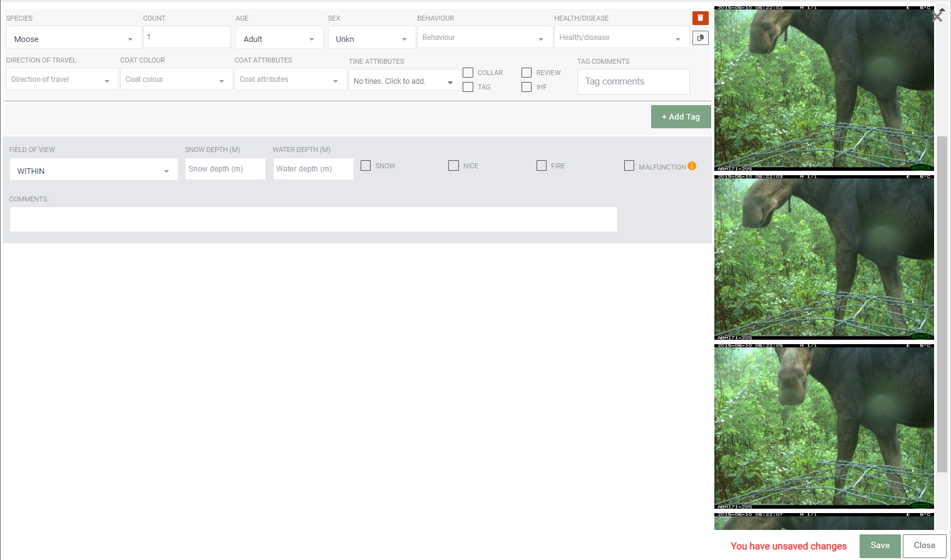Duplicate the tag with copy icon
This screenshot has width=951, height=560.
click(x=700, y=38)
